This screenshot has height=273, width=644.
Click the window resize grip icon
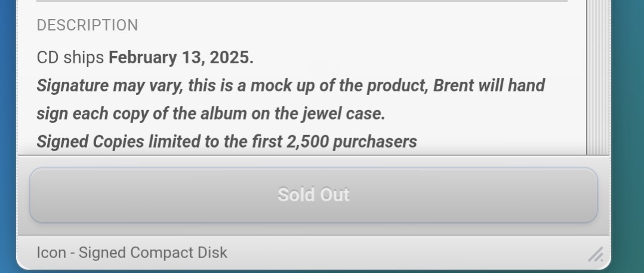pos(595,254)
